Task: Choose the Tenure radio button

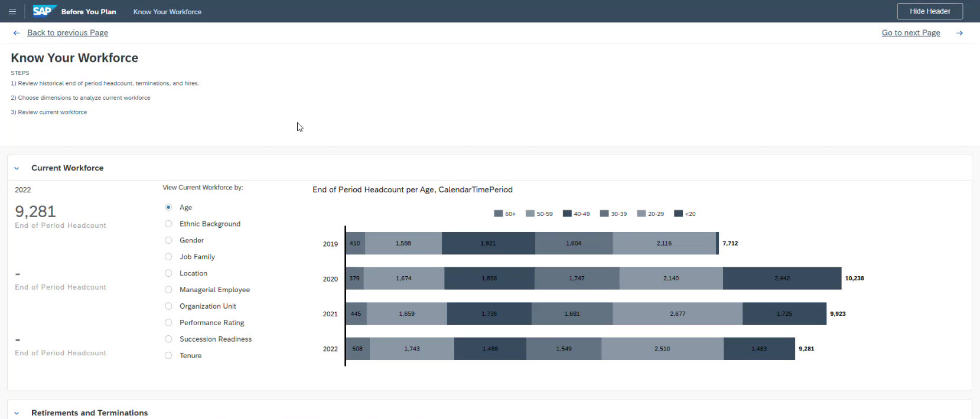Action: point(168,355)
